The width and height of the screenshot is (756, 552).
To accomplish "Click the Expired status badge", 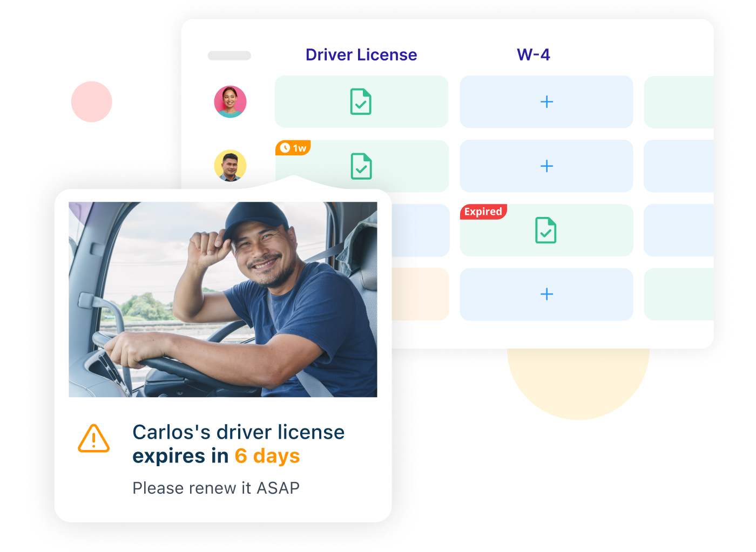I will 483,212.
